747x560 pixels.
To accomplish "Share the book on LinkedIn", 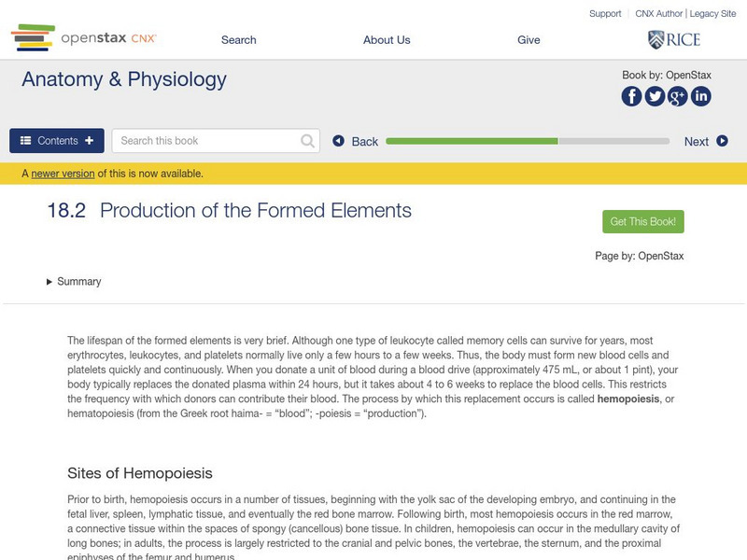I will point(700,95).
